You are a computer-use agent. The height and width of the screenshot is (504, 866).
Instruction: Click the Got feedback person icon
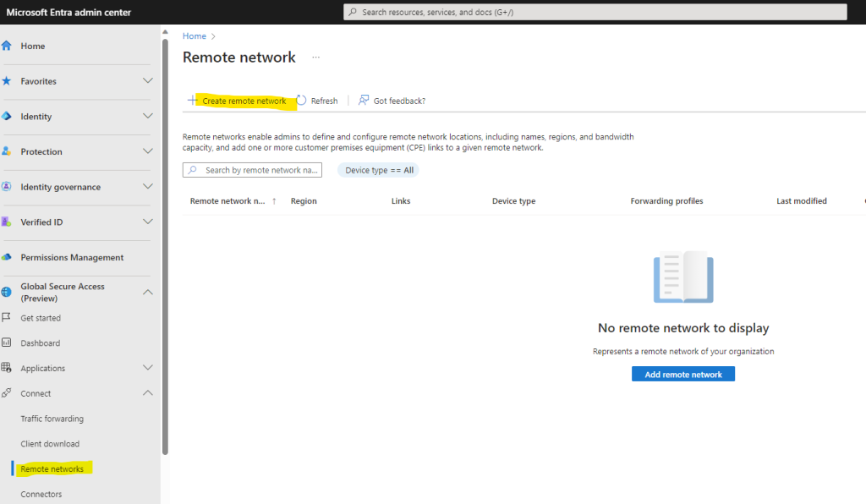[364, 100]
